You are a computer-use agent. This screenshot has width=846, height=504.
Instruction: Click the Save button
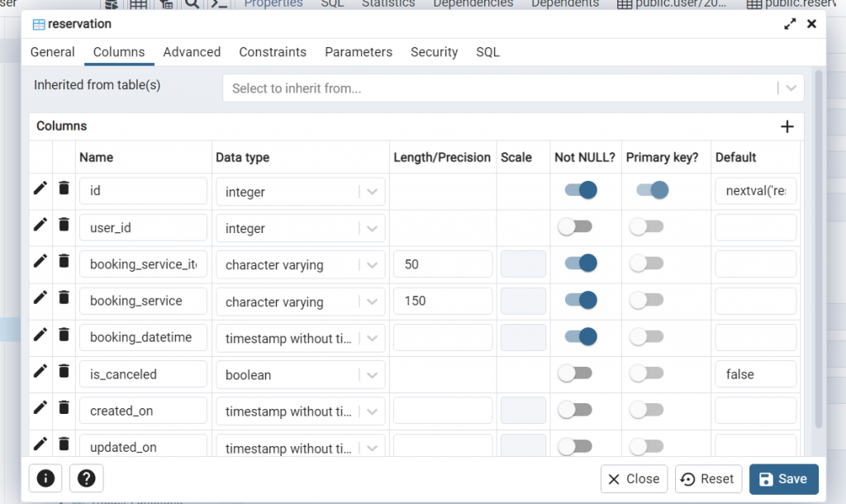pyautogui.click(x=783, y=479)
